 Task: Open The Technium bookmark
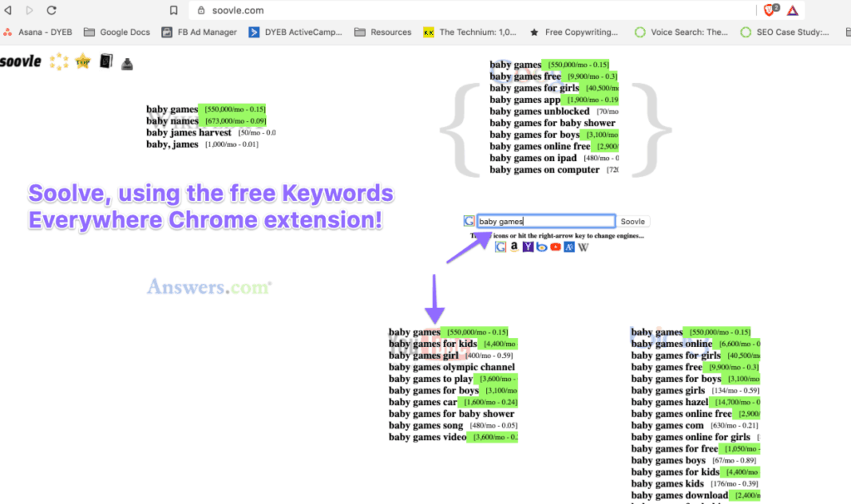(470, 32)
